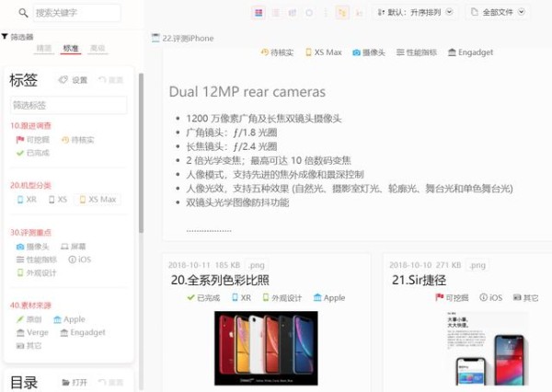Screen dimensions: 552x392
Task: Open the 21.Sir捷径 phone screenshot thumbnail
Action: pos(488,348)
